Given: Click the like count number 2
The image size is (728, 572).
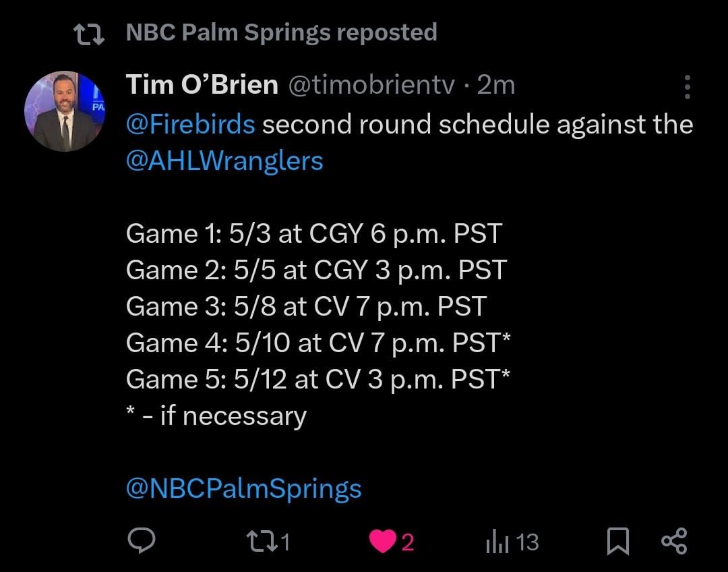Looking at the screenshot, I should 407,542.
